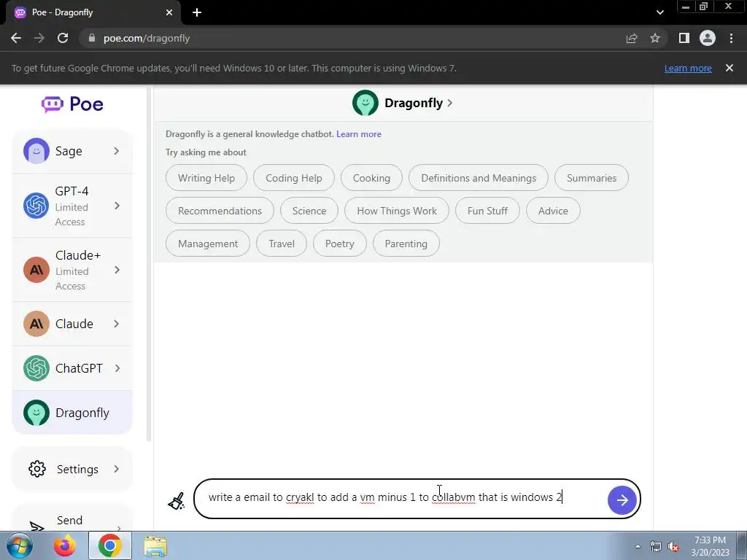Go back with browser back arrow
The height and width of the screenshot is (560, 747).
(16, 38)
